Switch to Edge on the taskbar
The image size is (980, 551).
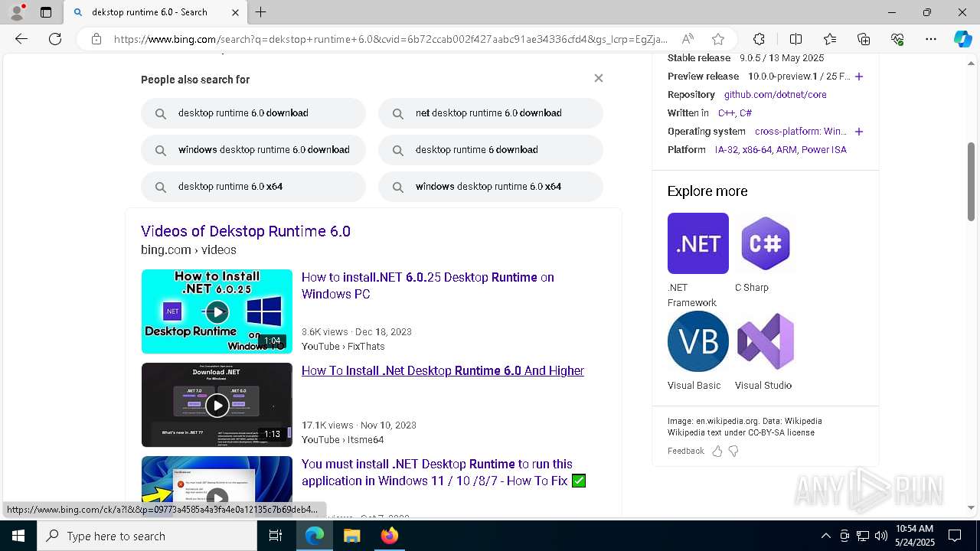click(x=315, y=536)
